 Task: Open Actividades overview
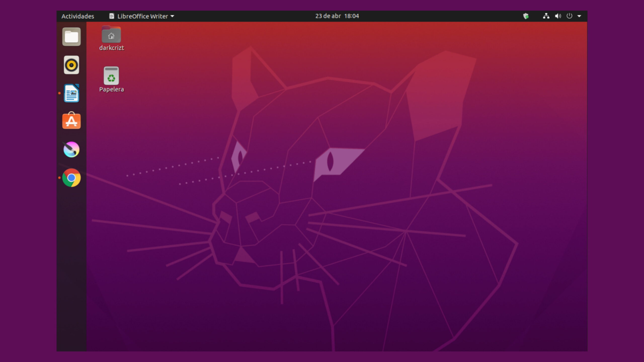(x=78, y=16)
